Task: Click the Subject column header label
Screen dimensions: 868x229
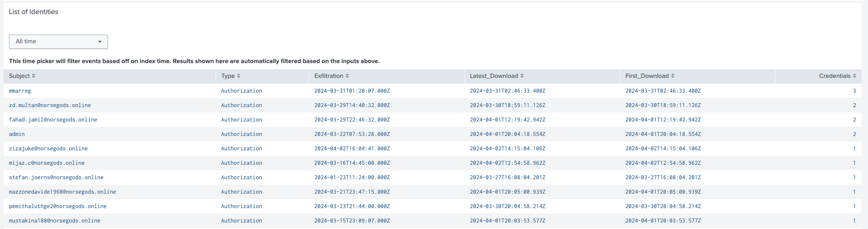Action: (19, 76)
